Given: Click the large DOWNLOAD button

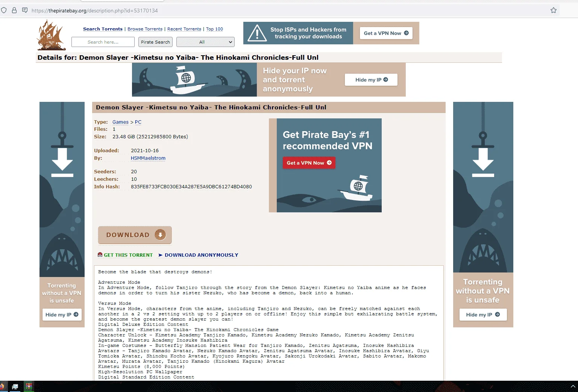Looking at the screenshot, I should (x=135, y=235).
